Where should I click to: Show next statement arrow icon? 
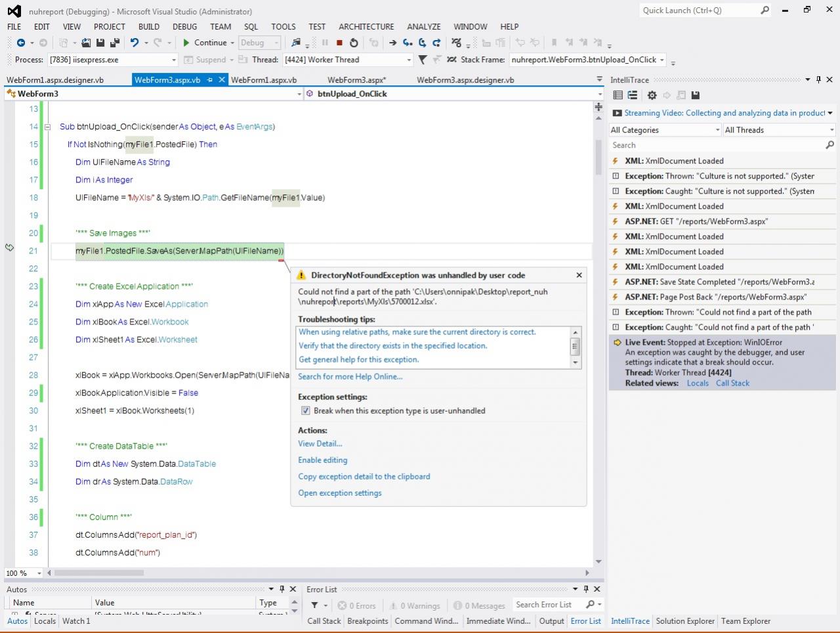pyautogui.click(x=392, y=43)
